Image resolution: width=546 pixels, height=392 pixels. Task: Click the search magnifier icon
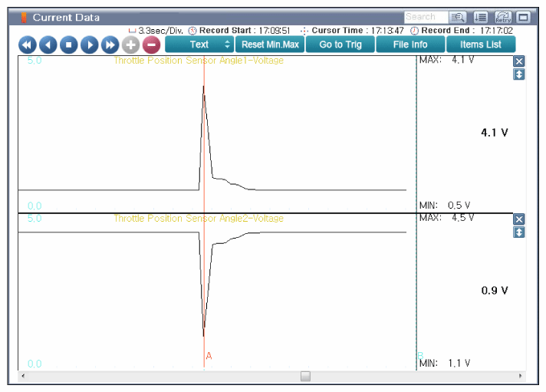(x=459, y=17)
